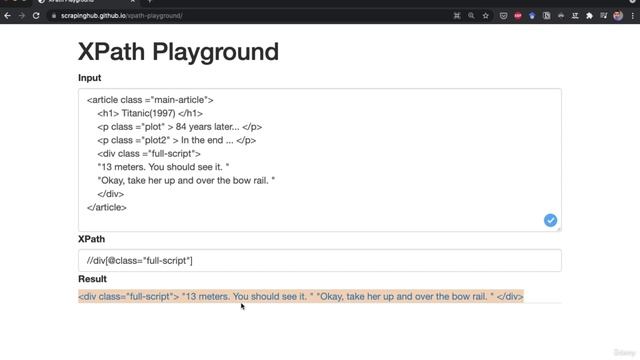This screenshot has width=640, height=360.
Task: Go back to the previous page
Action: tap(7, 16)
